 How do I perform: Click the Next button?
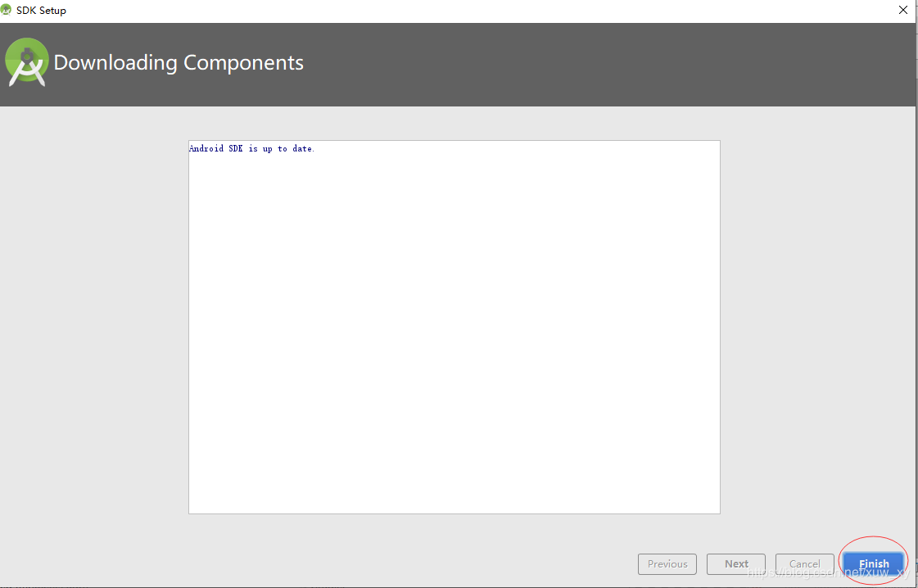pos(736,564)
